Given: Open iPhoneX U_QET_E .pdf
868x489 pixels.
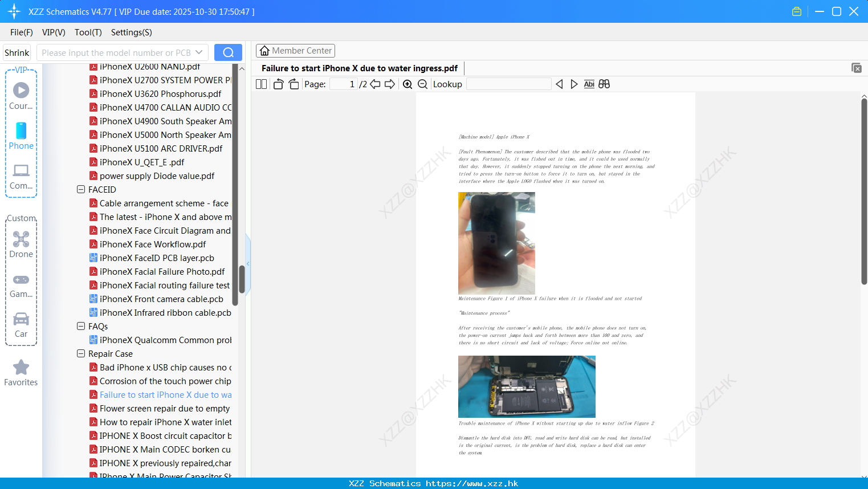Looking at the screenshot, I should [x=142, y=162].
